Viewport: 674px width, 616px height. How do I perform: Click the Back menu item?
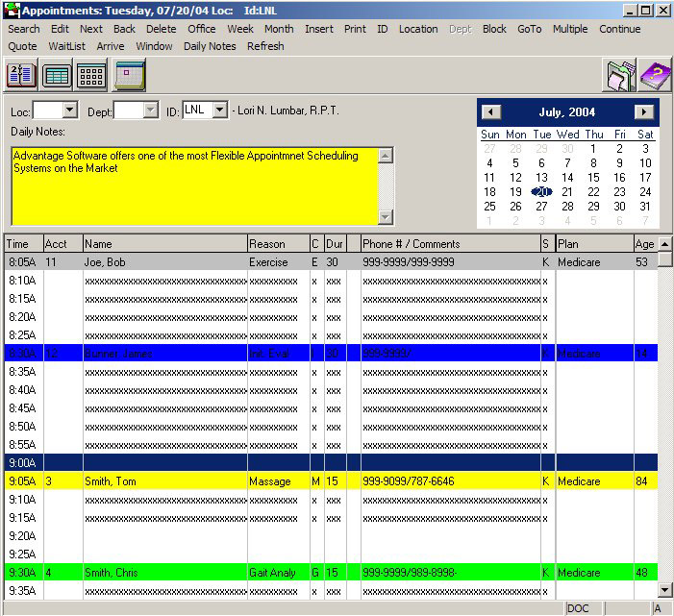[x=124, y=29]
